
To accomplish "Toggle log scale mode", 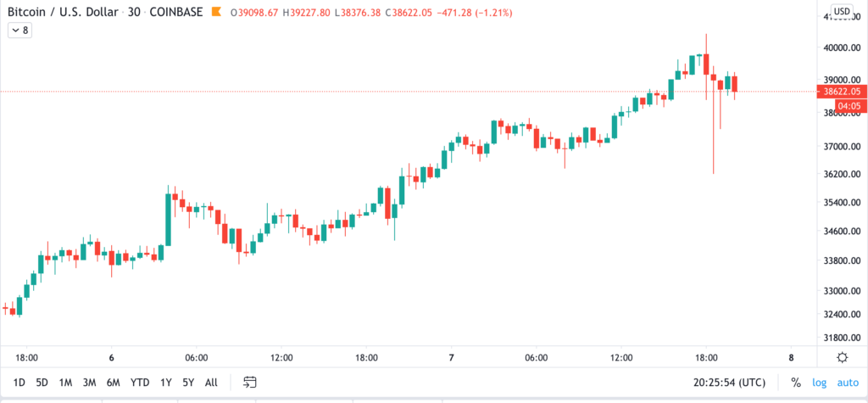I will point(820,382).
